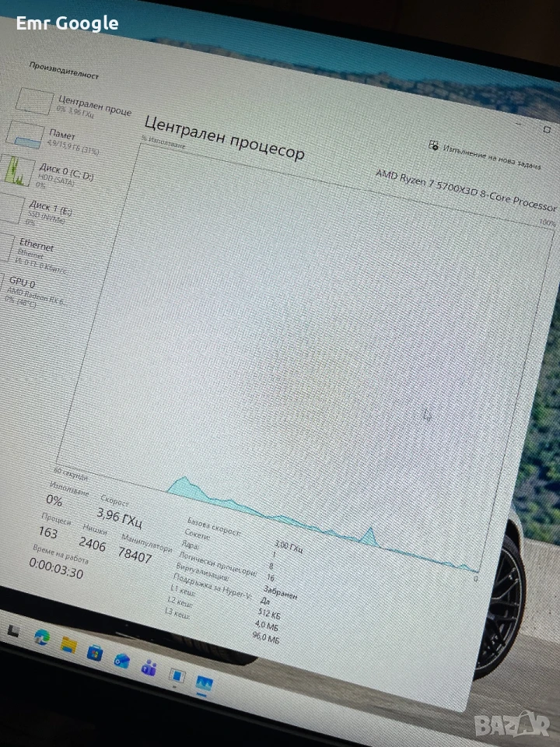Click the Базова скорост label
The width and height of the screenshot is (560, 747).
pos(214,527)
